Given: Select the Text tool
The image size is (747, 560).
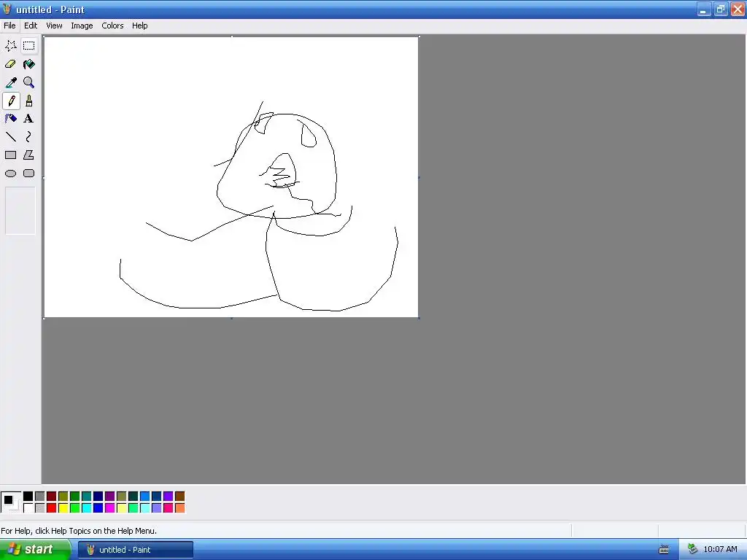Looking at the screenshot, I should point(29,119).
